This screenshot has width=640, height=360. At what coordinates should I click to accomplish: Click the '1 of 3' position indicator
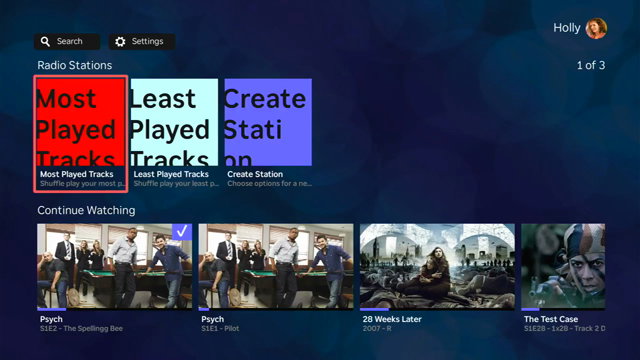coord(591,65)
